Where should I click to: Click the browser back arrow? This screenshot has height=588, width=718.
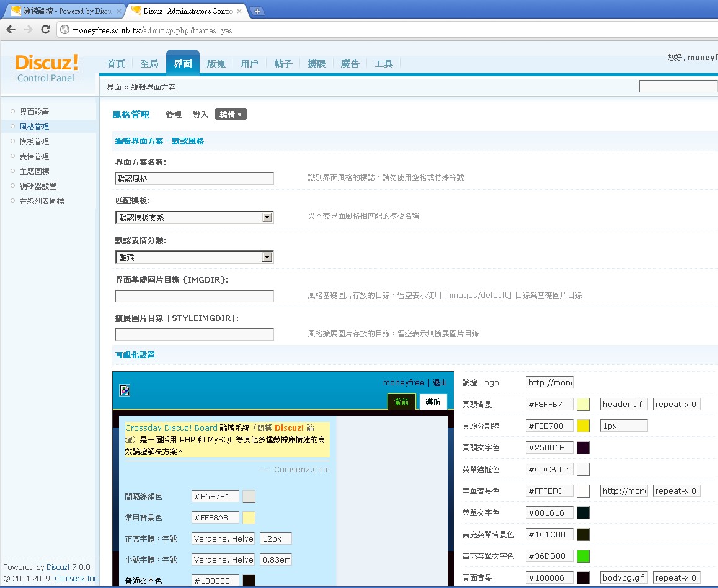[11, 30]
